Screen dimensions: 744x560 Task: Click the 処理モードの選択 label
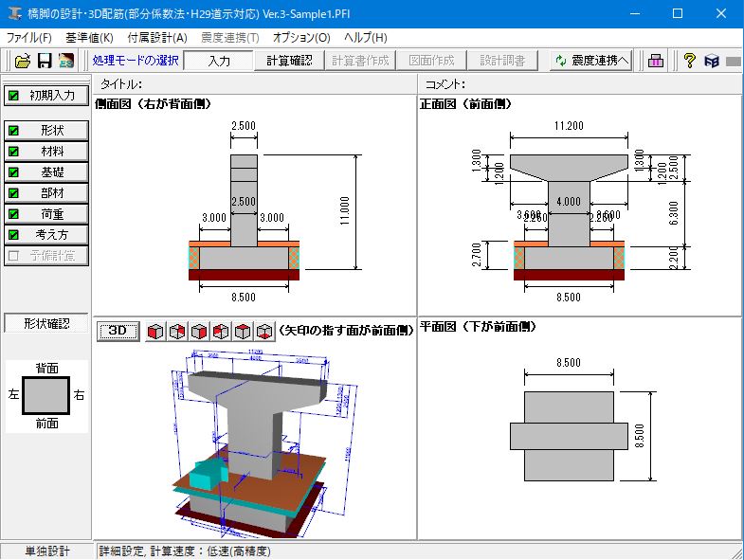(136, 61)
